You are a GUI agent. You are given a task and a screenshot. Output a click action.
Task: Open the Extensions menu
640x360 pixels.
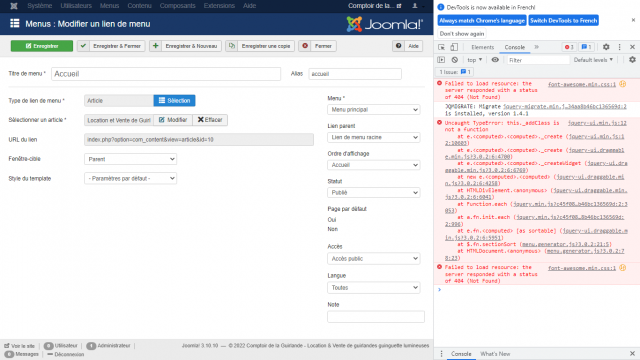pyautogui.click(x=219, y=6)
